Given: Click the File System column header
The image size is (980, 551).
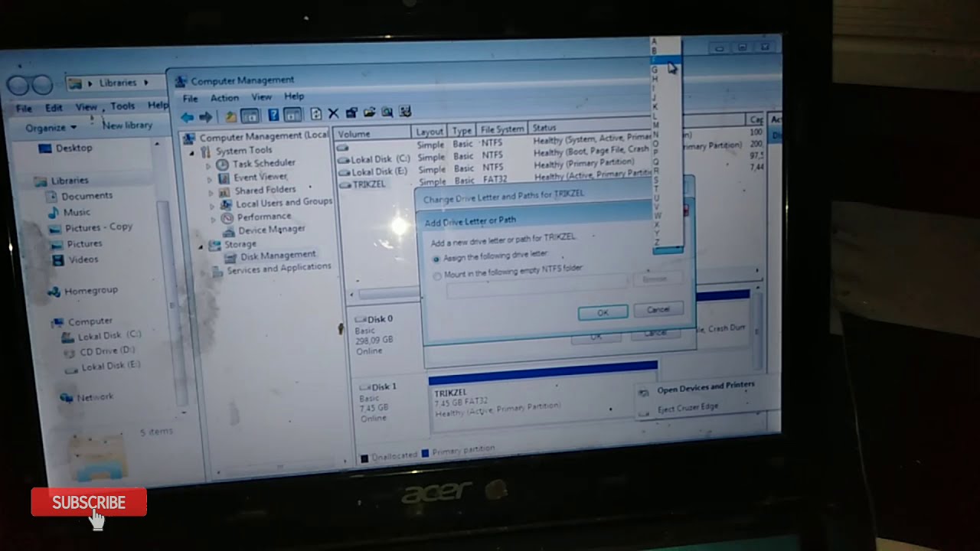Looking at the screenshot, I should [x=501, y=129].
